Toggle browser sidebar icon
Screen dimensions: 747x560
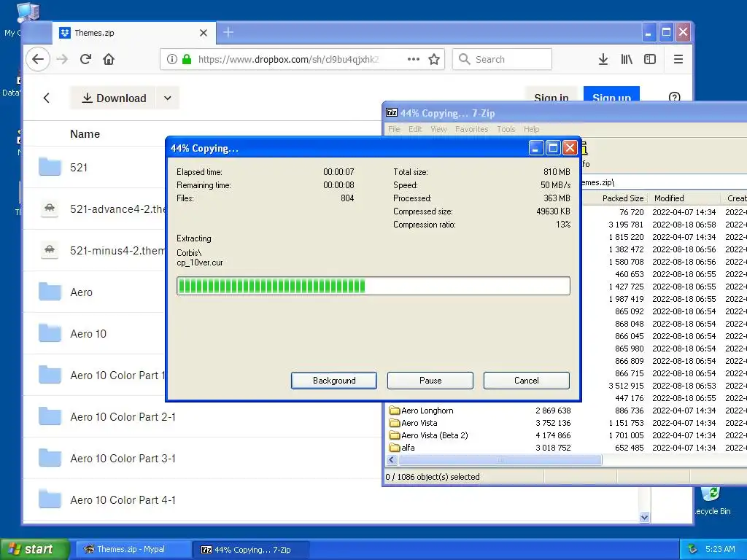tap(650, 59)
